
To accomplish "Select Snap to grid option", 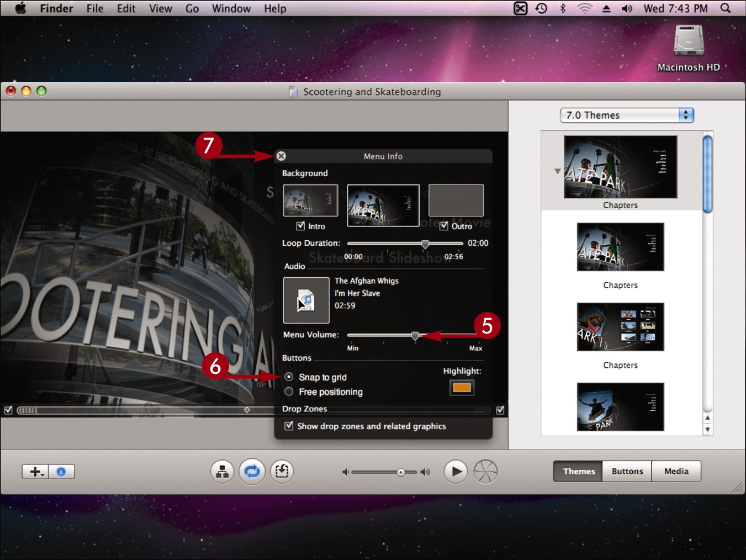I will (x=289, y=377).
